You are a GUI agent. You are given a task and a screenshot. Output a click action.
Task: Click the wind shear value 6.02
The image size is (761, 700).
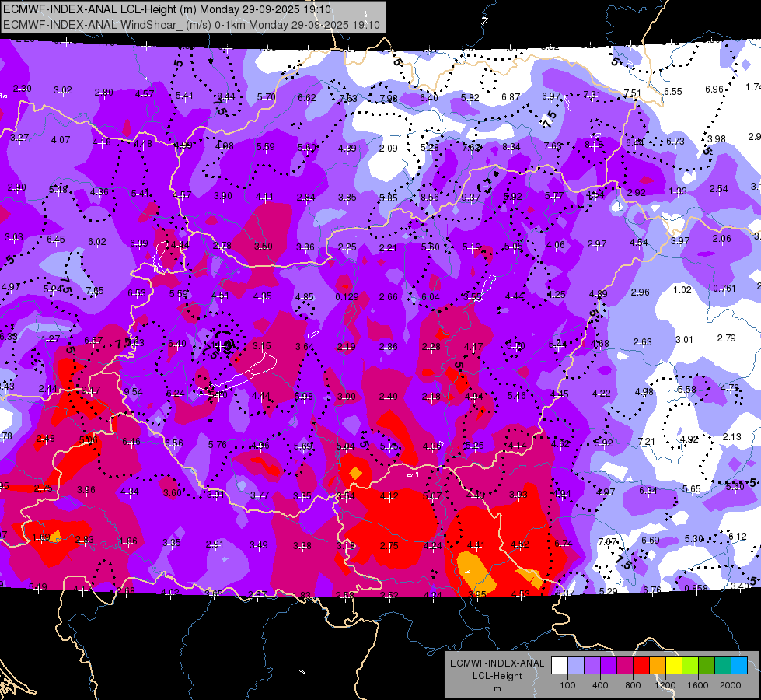click(x=96, y=242)
